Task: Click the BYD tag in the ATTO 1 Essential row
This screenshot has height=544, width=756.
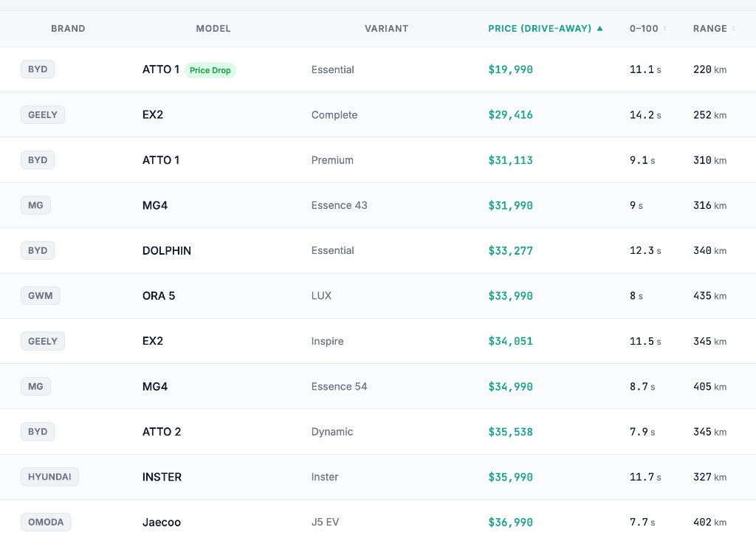Action: coord(38,69)
